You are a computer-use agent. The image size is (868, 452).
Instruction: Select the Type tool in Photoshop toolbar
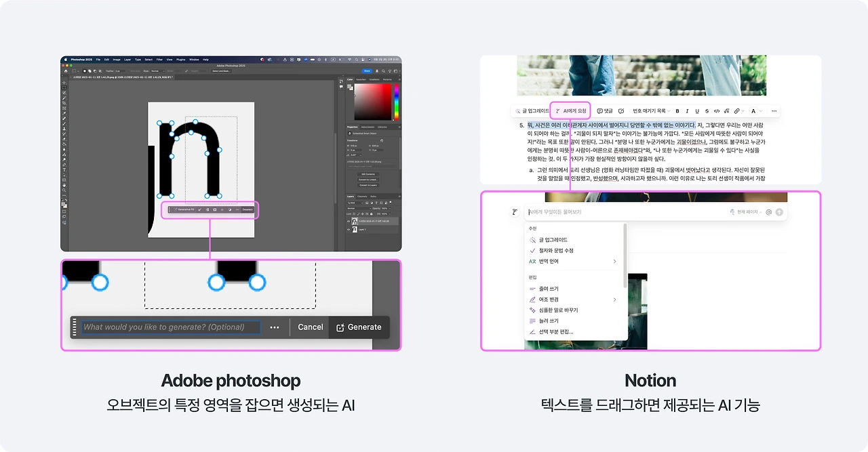[x=64, y=170]
